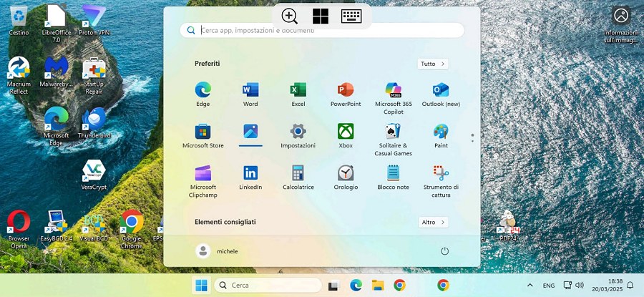Select the Microsoft Edge desktop shortcut
This screenshot has height=297, width=644.
pyautogui.click(x=57, y=127)
